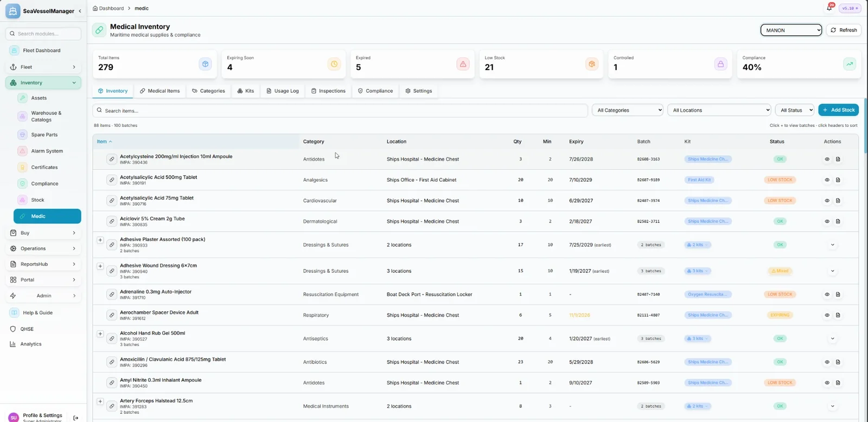Open document icon for Aciclovir 5% Cream row
The width and height of the screenshot is (868, 422).
[838, 221]
